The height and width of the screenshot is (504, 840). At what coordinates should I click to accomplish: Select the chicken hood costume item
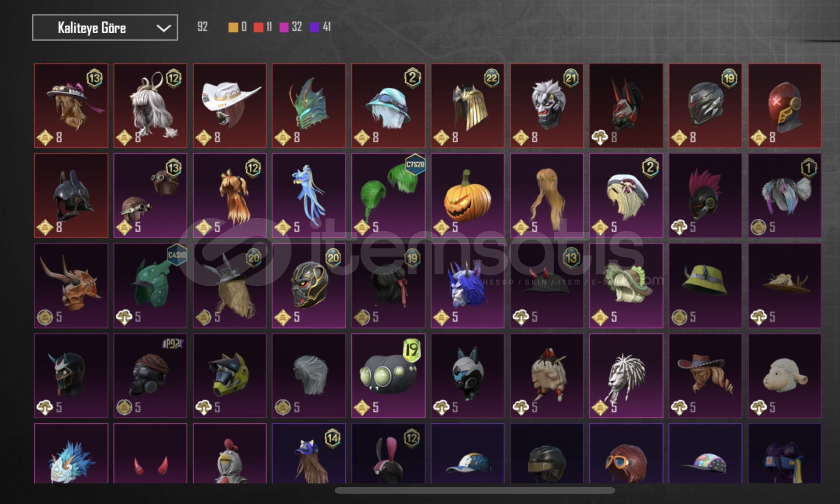[230, 453]
